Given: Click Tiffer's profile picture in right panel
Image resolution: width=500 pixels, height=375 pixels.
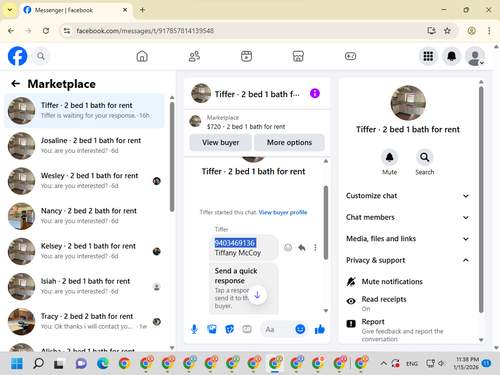Looking at the screenshot, I should (408, 103).
